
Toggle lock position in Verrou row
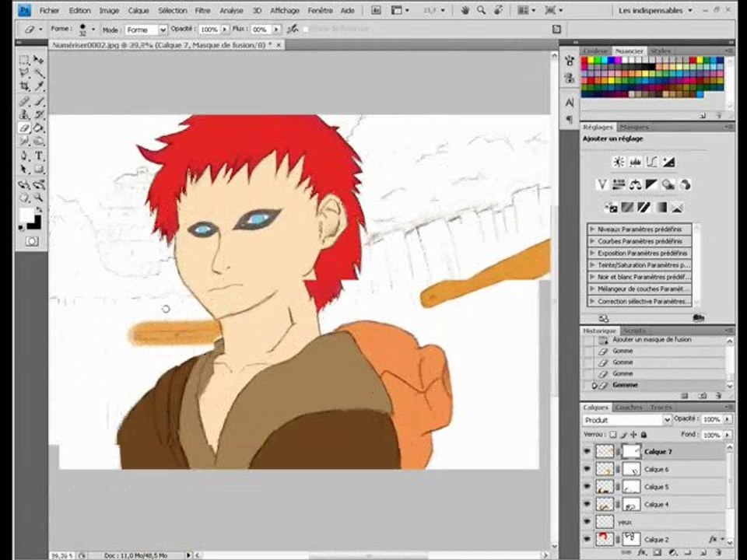coord(633,434)
